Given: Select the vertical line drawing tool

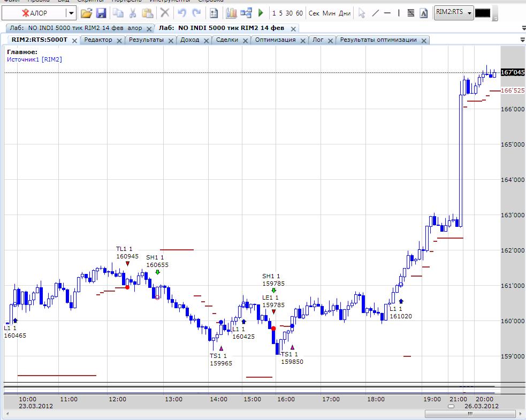Looking at the screenshot, I should 399,13.
